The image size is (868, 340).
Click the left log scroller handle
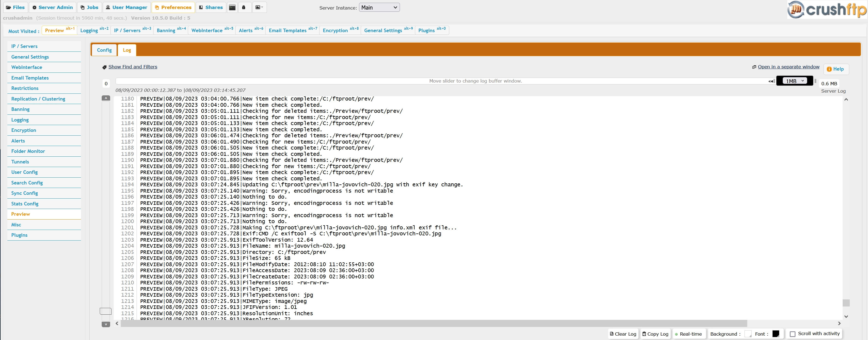coord(106,311)
